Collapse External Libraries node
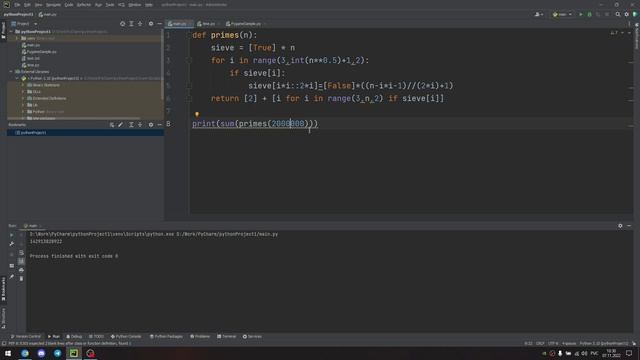The image size is (640, 360). pos(11,71)
